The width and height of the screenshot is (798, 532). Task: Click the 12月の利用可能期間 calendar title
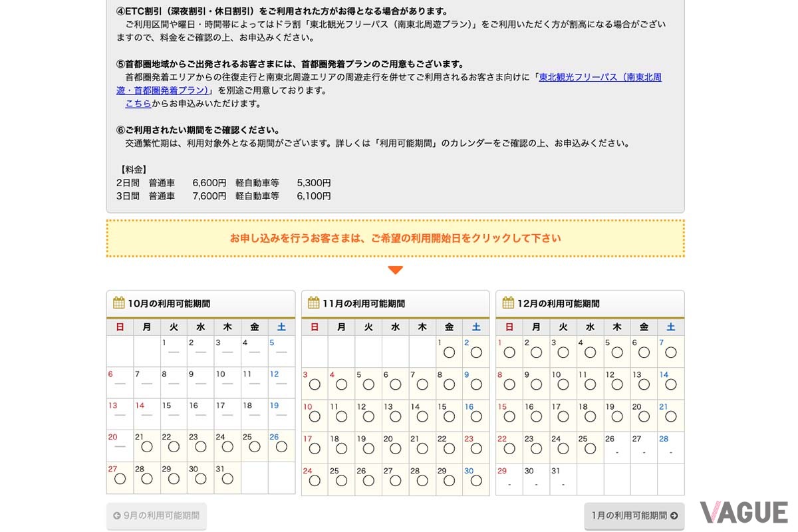(558, 303)
